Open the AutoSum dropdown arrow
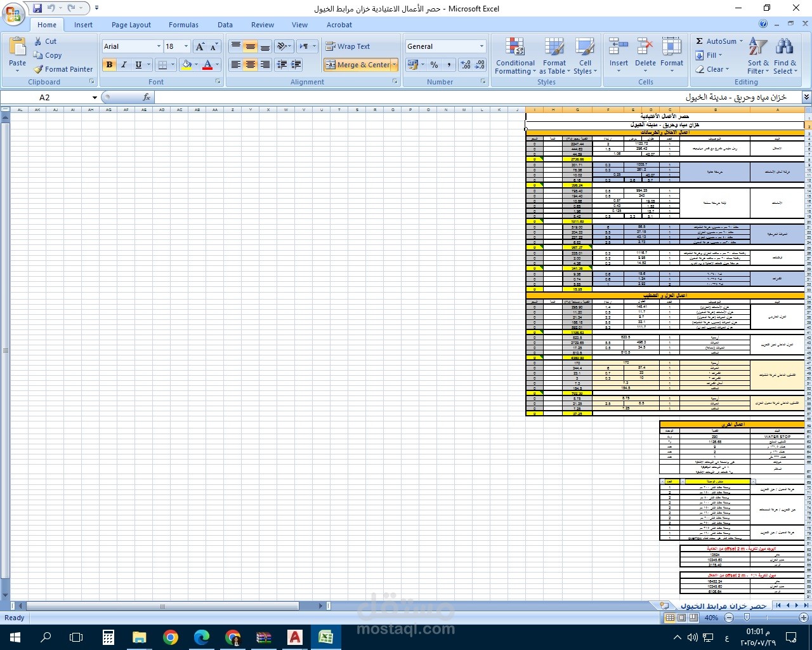 pos(741,41)
